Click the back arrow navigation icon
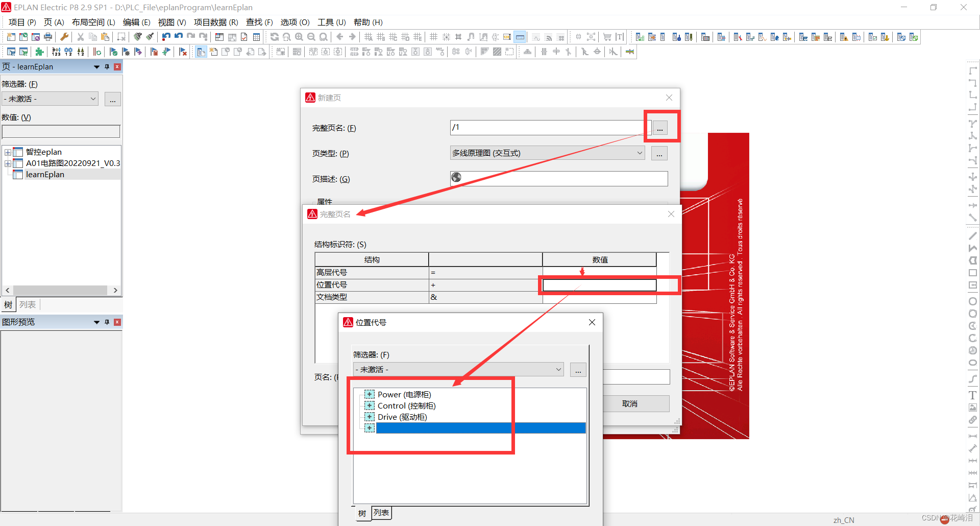 tap(340, 37)
